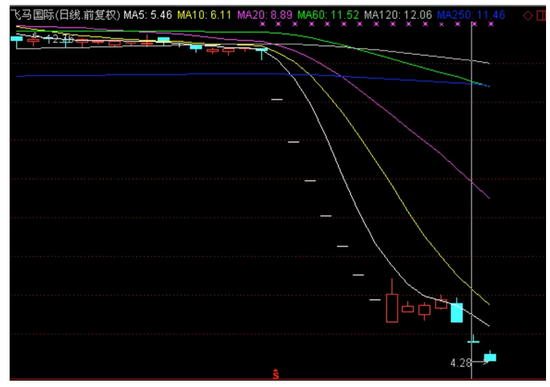This screenshot has height=387, width=550.
Task: Select the MA5: 5.46 indicator label
Action: click(148, 15)
